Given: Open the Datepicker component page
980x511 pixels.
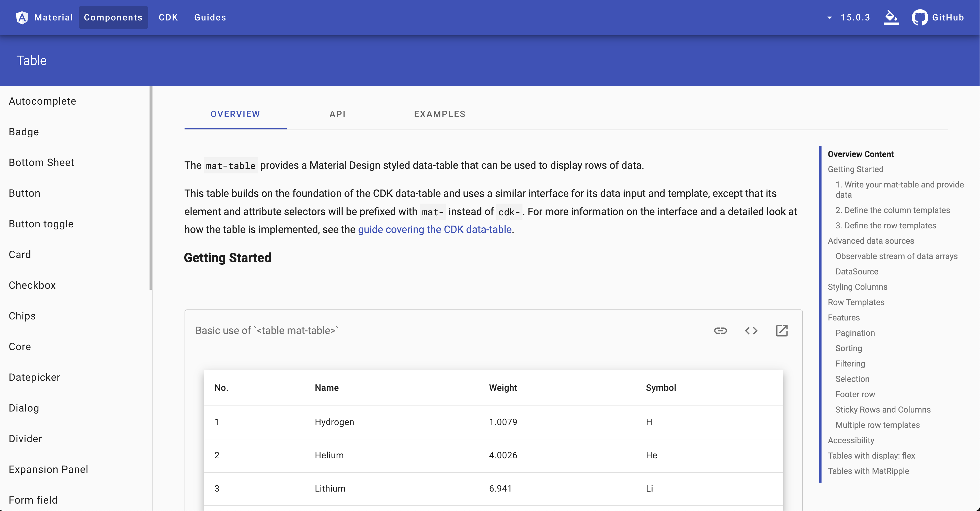Looking at the screenshot, I should point(34,377).
